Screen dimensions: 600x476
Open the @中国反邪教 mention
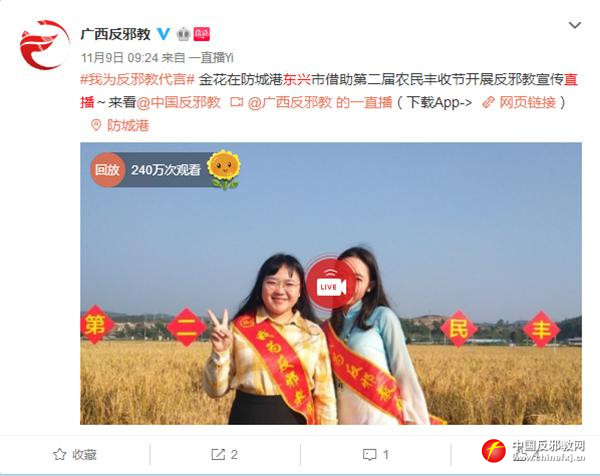tap(178, 102)
